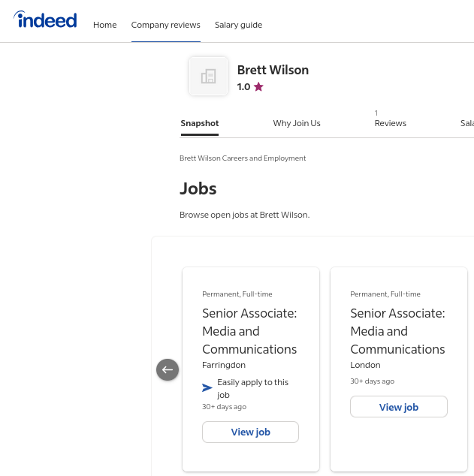Click the Farringdon location text
474x476 pixels.
click(x=224, y=365)
